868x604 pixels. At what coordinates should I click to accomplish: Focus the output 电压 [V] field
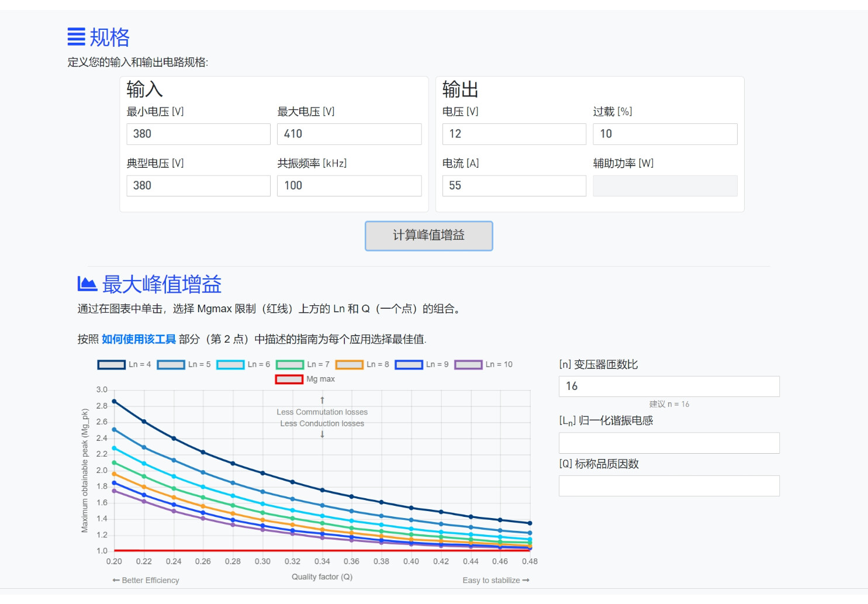tap(514, 134)
